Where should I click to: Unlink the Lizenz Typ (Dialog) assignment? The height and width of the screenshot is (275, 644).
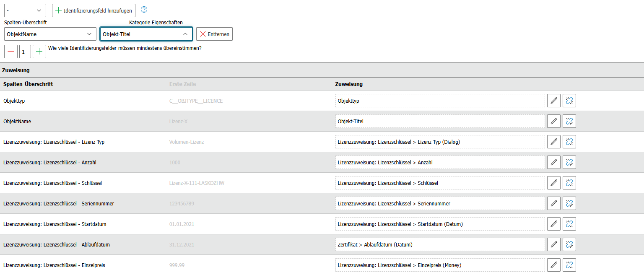(569, 142)
